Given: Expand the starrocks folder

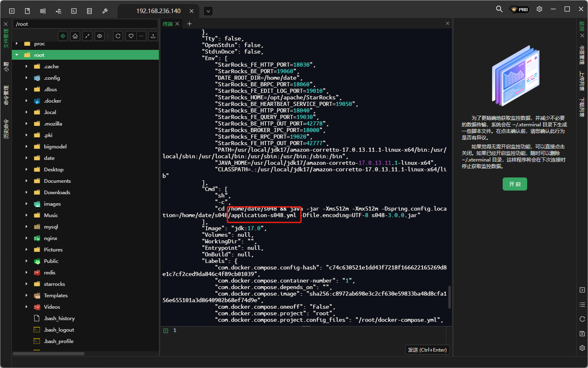Looking at the screenshot, I should 27,284.
